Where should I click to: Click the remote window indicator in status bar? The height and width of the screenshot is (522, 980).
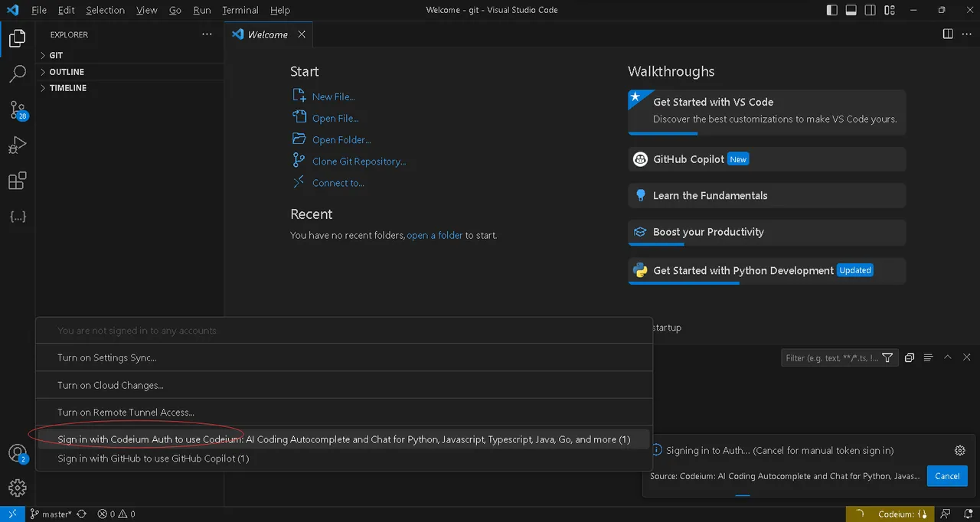(x=11, y=514)
